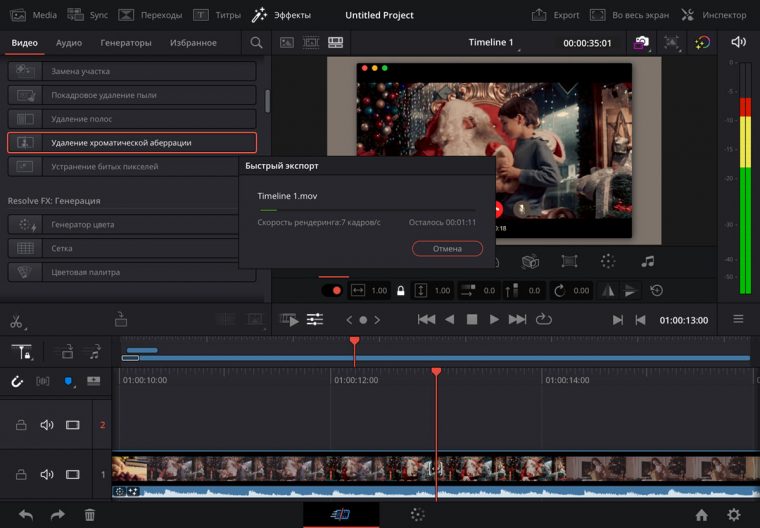Open the timeline options hamburger menu
The image size is (760, 528).
[x=738, y=319]
